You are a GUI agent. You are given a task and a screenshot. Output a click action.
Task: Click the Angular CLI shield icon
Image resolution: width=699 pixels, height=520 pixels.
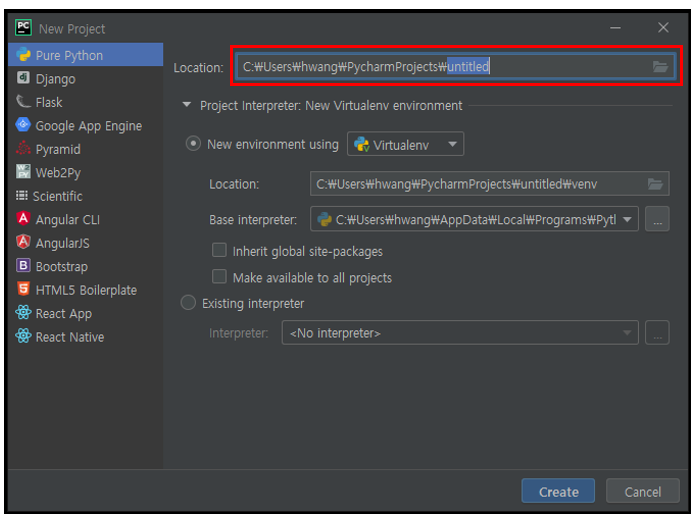coord(23,219)
